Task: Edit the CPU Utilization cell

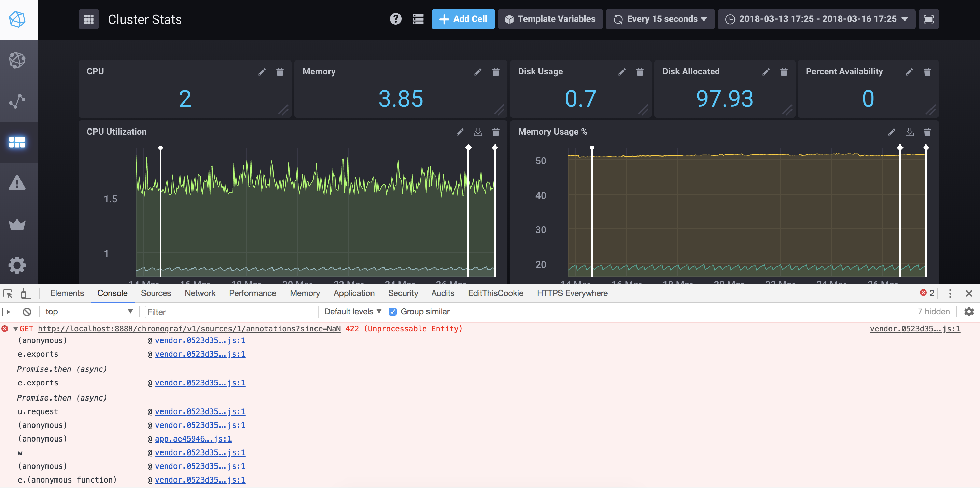Action: point(460,132)
